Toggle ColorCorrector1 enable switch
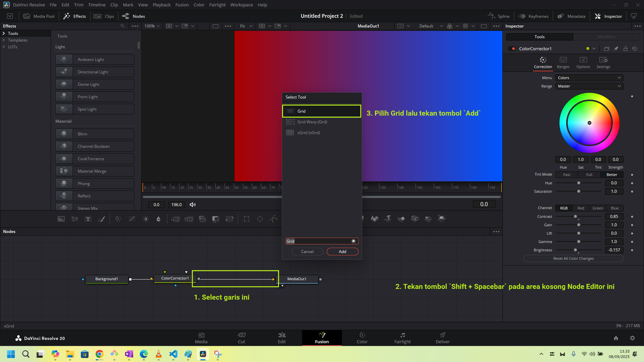 coord(512,49)
